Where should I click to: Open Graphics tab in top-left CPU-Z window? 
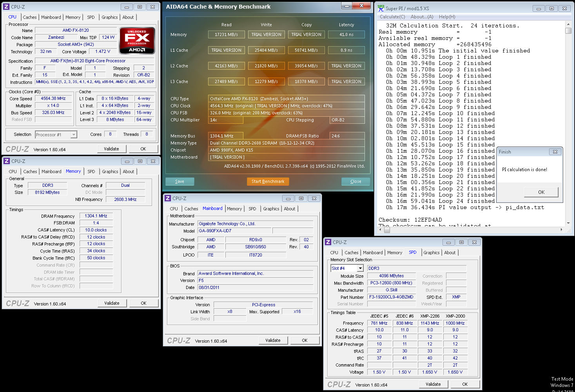point(110,17)
